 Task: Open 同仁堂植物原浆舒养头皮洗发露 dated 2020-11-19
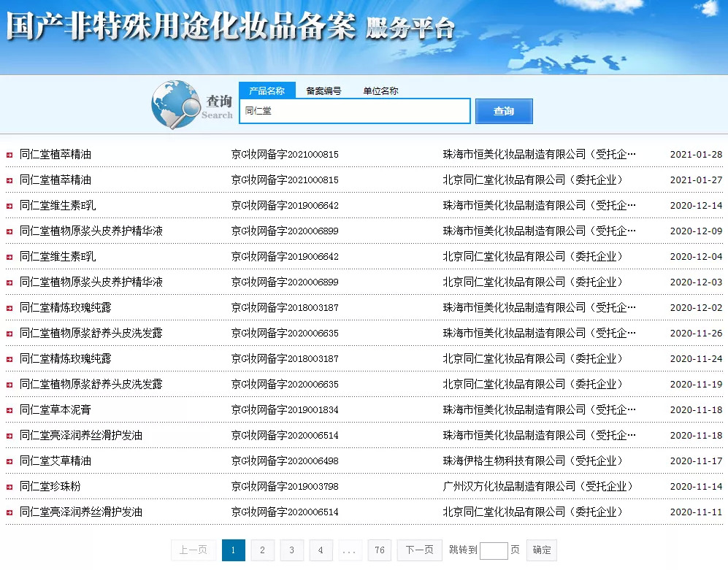click(91, 385)
